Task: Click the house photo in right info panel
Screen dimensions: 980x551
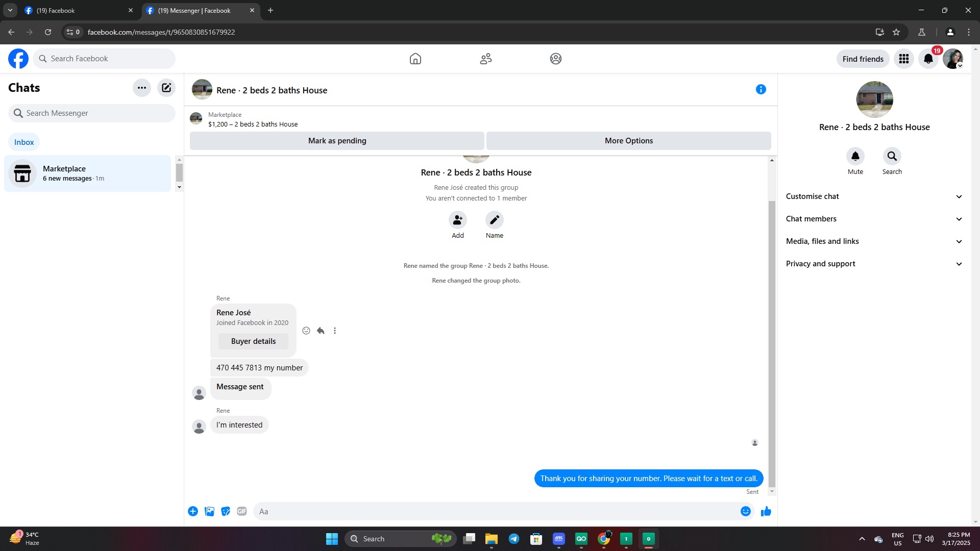Action: [875, 99]
